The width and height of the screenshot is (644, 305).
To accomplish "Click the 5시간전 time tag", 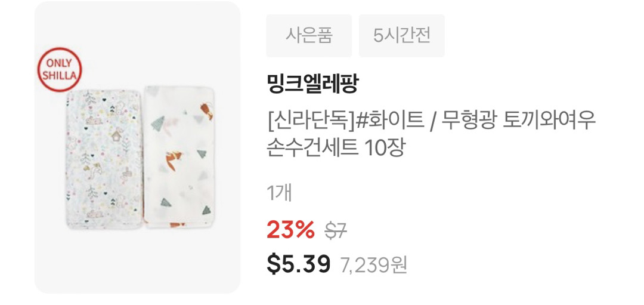I will (402, 36).
